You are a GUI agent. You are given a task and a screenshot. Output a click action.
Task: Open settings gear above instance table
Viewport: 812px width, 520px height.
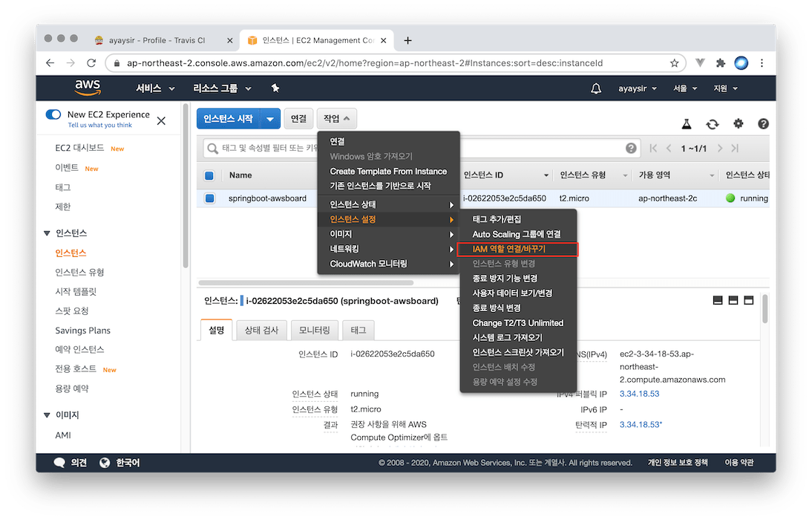(x=738, y=124)
